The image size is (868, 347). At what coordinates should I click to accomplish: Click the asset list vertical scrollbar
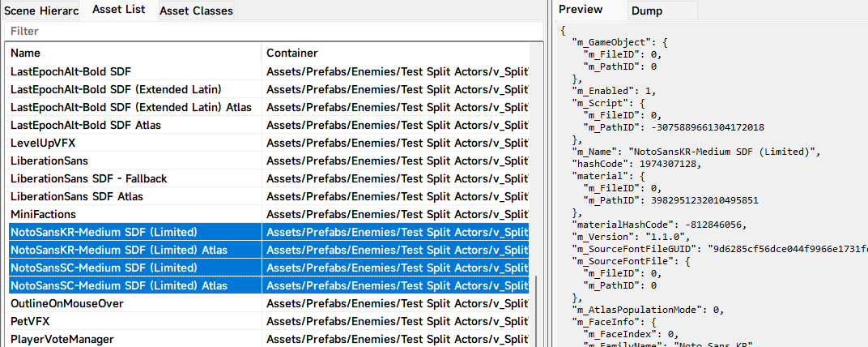537,308
